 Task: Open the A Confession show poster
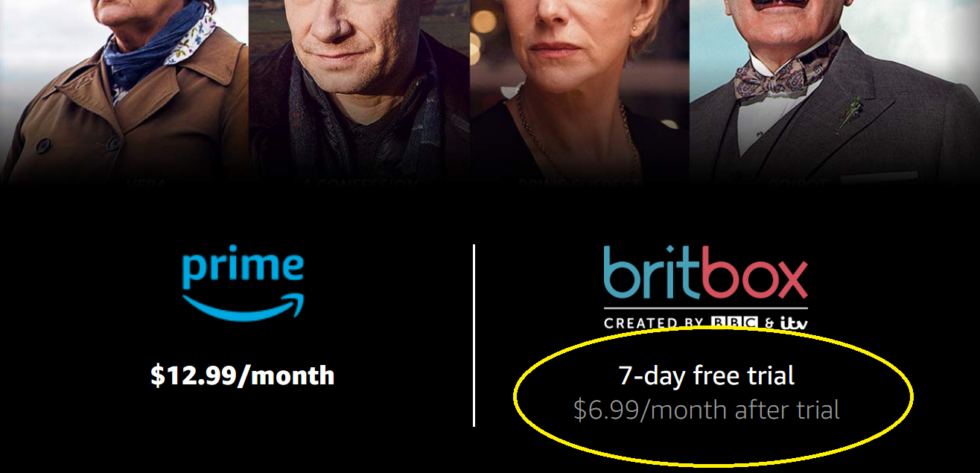point(360,89)
